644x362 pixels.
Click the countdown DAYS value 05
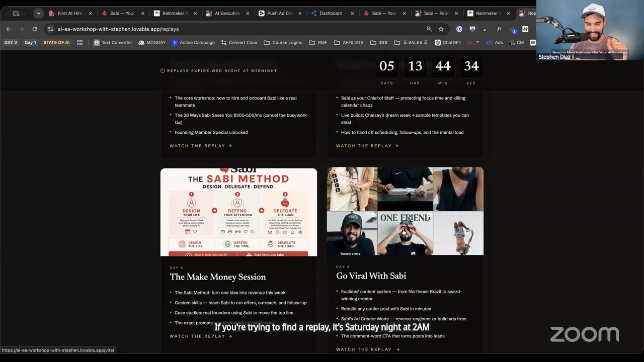coord(387,66)
